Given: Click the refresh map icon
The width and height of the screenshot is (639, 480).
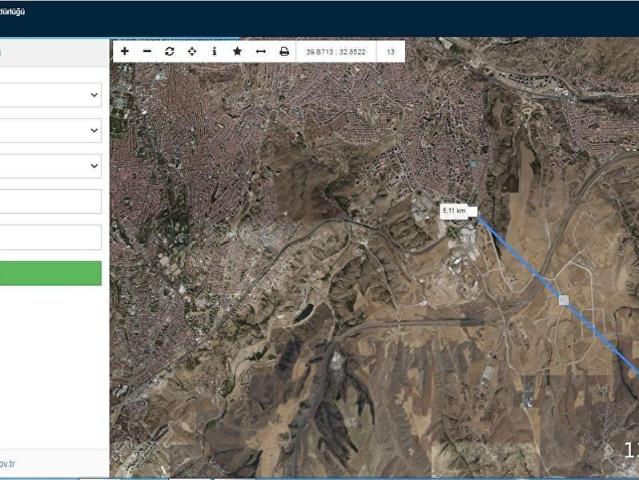Looking at the screenshot, I should (x=169, y=51).
